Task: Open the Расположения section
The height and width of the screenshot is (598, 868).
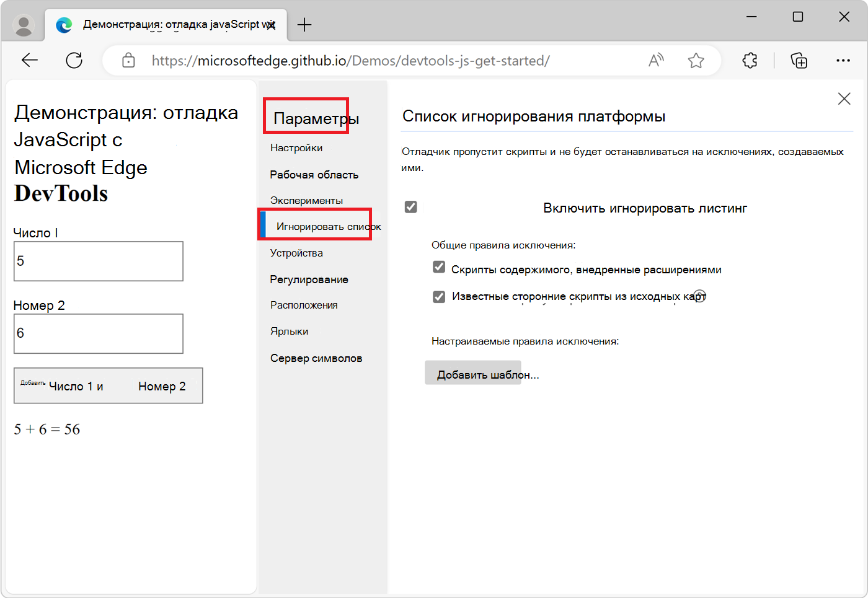Action: pyautogui.click(x=304, y=306)
